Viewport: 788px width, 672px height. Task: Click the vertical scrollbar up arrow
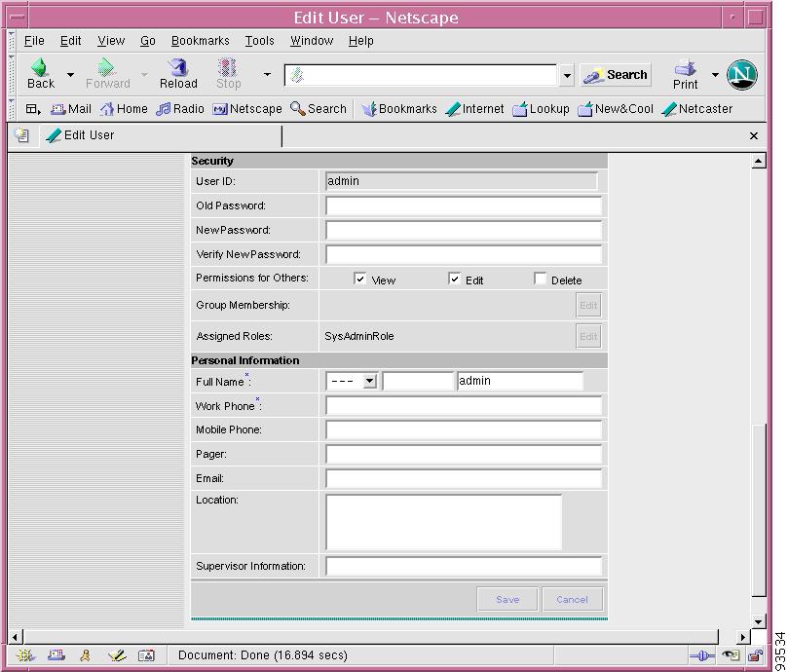coord(759,162)
